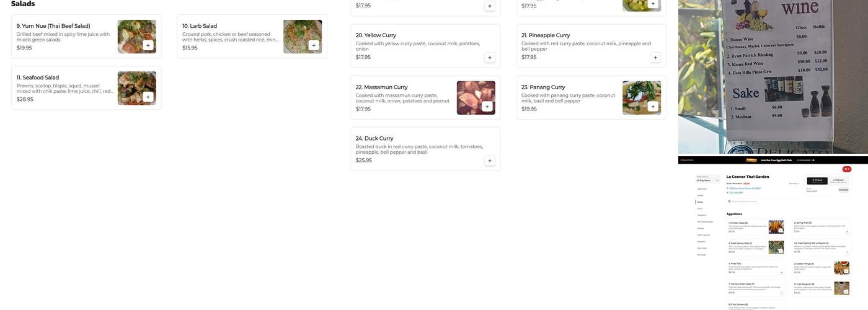Open the red cart icon in preview

point(847,169)
